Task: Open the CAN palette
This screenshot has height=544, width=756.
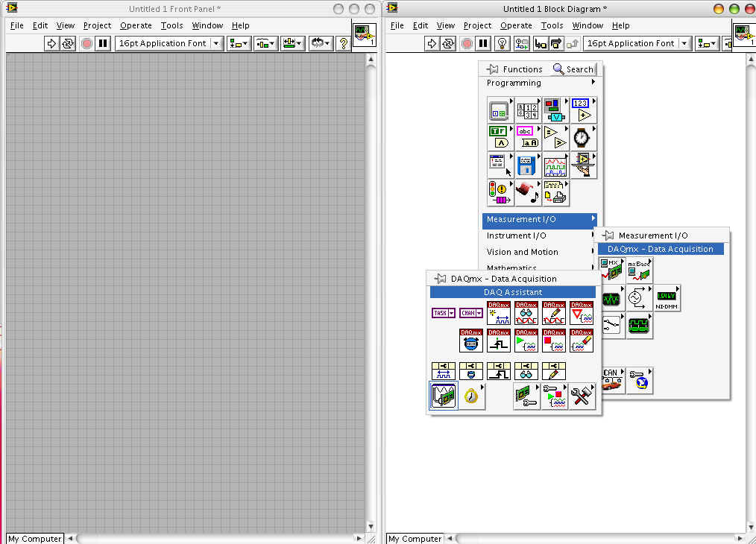Action: (612, 381)
